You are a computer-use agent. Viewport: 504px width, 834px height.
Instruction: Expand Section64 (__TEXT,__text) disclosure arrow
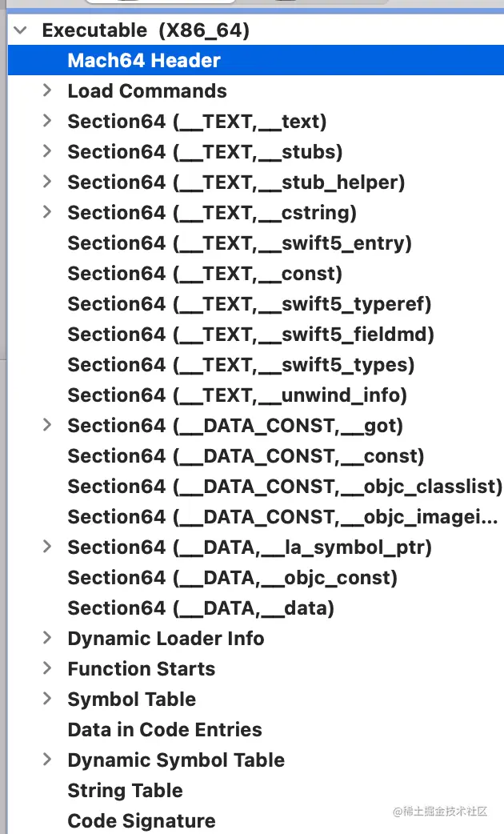tap(47, 121)
